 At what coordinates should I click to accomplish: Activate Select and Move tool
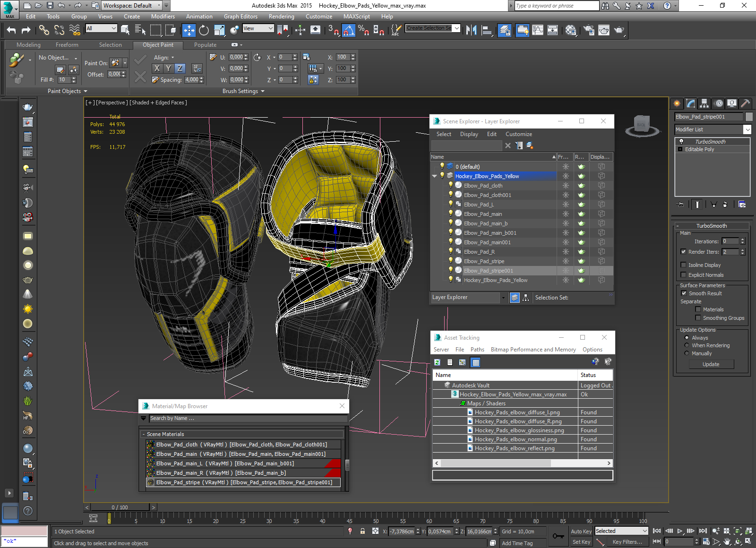189,30
